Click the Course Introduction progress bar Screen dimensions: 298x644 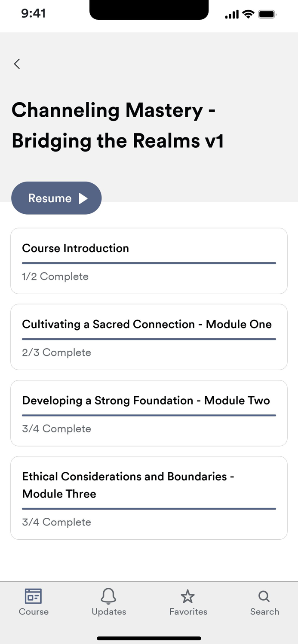(x=149, y=263)
